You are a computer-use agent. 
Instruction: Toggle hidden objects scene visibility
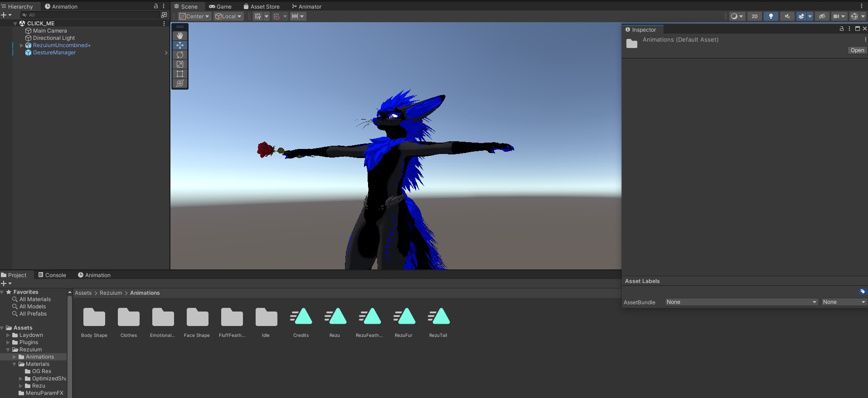point(822,16)
